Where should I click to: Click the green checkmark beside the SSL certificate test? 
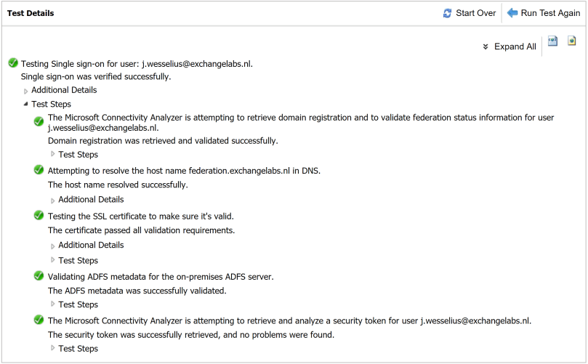39,216
